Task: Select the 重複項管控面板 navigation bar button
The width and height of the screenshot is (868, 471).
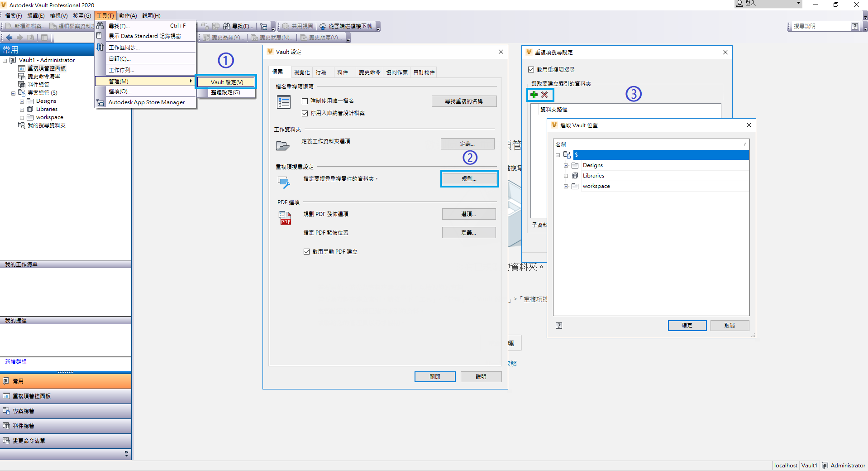Action: [x=66, y=396]
